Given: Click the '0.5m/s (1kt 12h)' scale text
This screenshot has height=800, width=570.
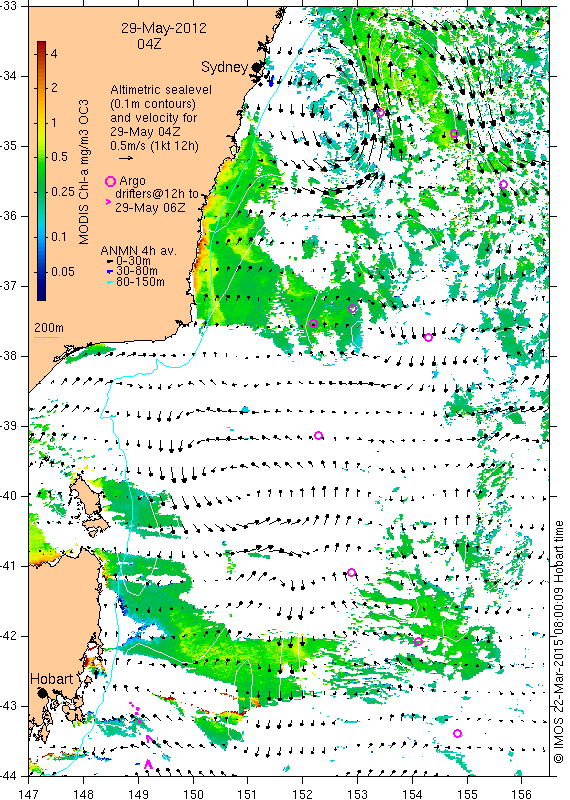Looking at the screenshot, I should click(x=155, y=145).
